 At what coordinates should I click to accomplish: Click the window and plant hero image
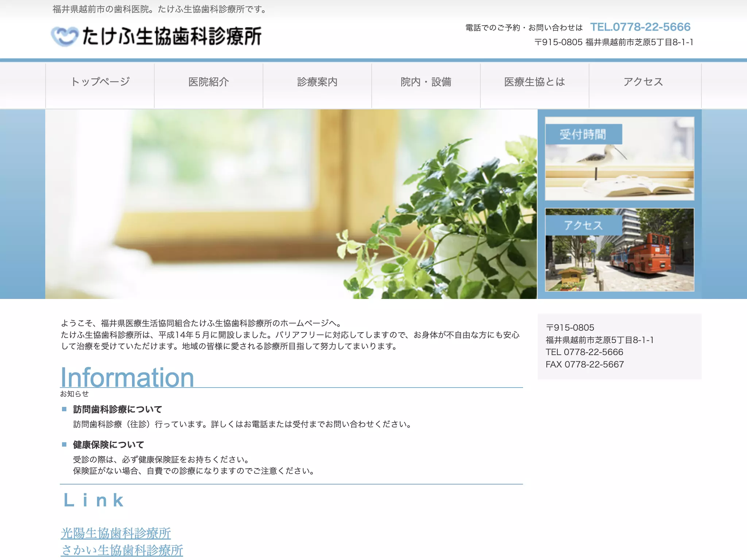[291, 204]
